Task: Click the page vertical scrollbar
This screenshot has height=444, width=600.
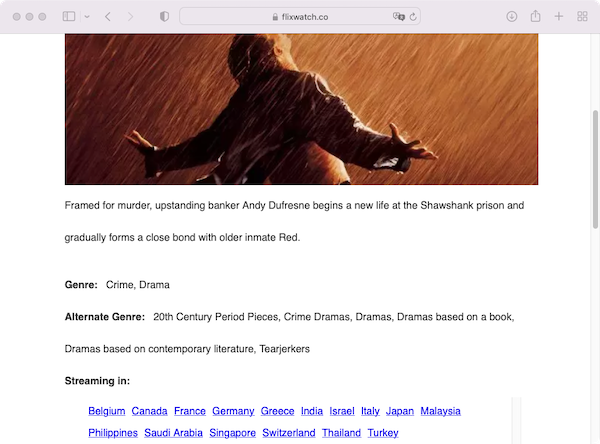Action: [x=595, y=169]
